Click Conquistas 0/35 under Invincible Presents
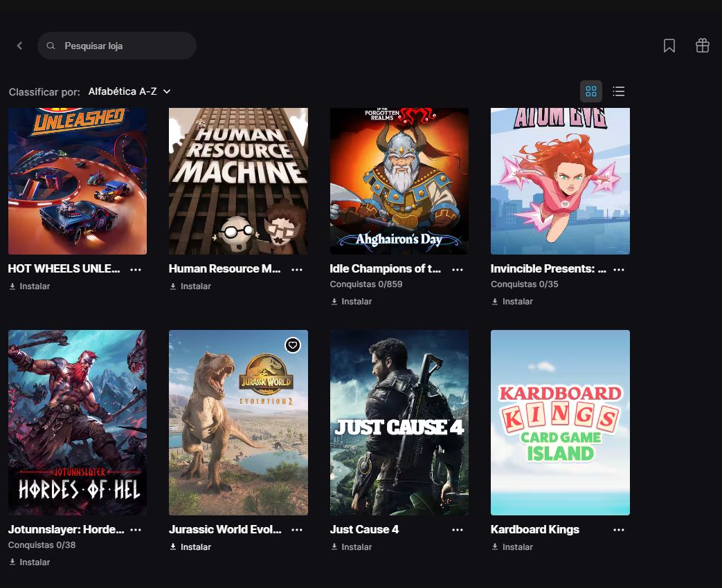Screen dimensions: 722x588 [x=525, y=284]
